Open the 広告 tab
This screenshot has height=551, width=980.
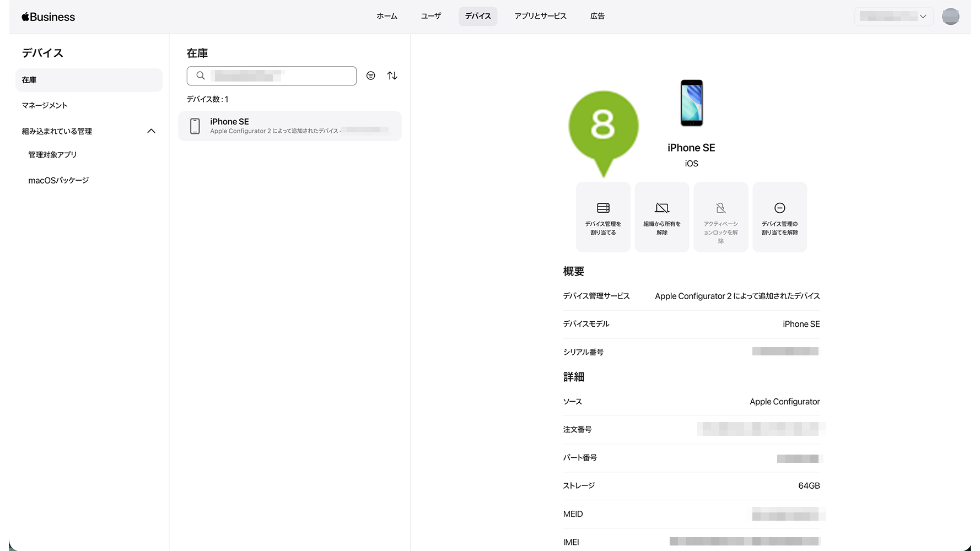597,17
